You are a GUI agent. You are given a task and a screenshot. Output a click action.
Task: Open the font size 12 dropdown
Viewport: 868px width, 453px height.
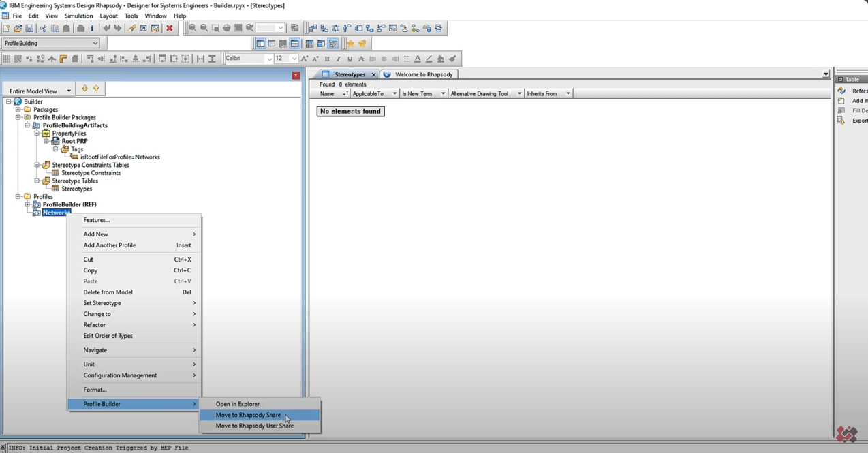tap(294, 59)
